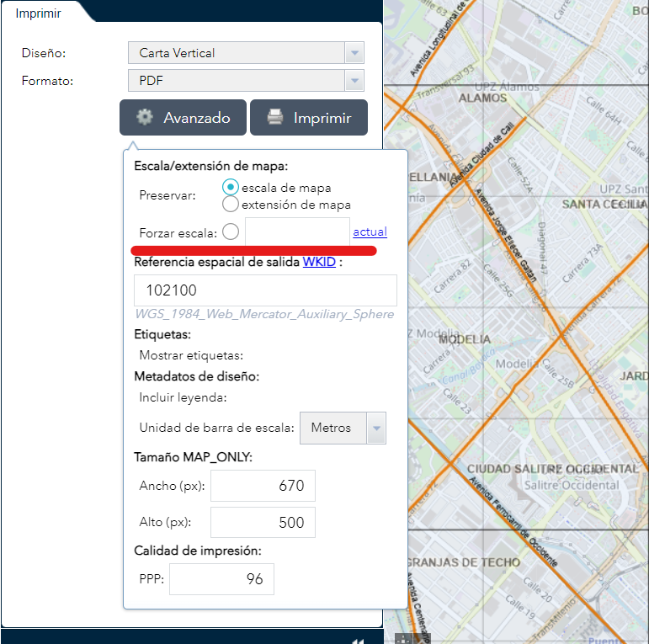Image resolution: width=649 pixels, height=644 pixels.
Task: Click 'Avenida Ferrocarril de Occidente' map label
Action: coord(513,521)
